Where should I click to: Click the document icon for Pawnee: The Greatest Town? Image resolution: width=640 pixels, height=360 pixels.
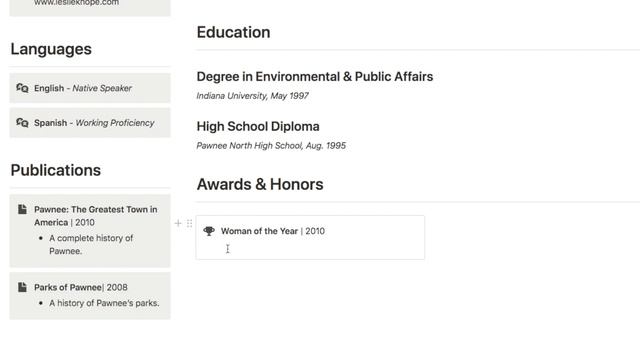click(x=22, y=209)
